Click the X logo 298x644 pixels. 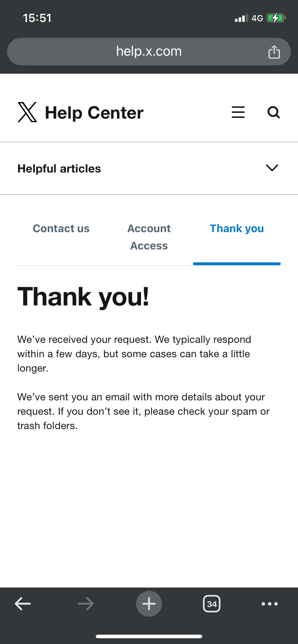(27, 112)
